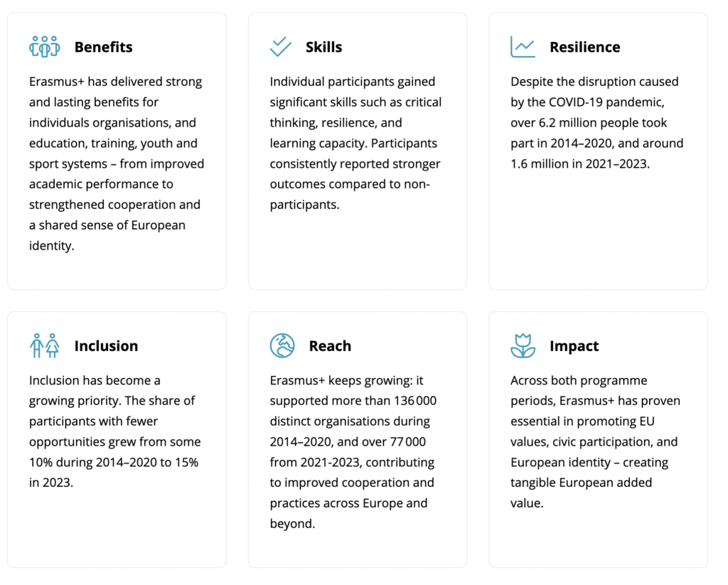Click the man and woman Inclusion icon
The image size is (728, 585).
pos(45,345)
